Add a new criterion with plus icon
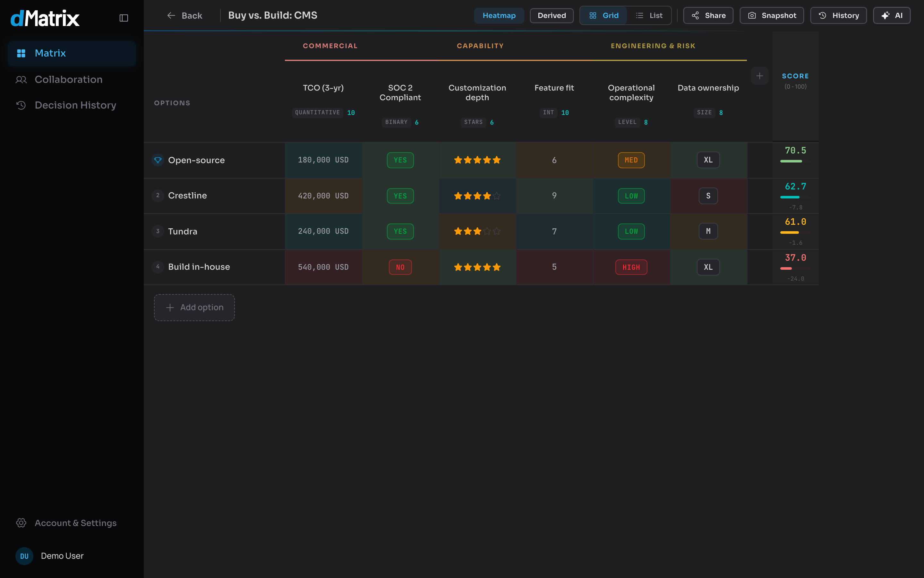The height and width of the screenshot is (578, 924). [x=759, y=76]
